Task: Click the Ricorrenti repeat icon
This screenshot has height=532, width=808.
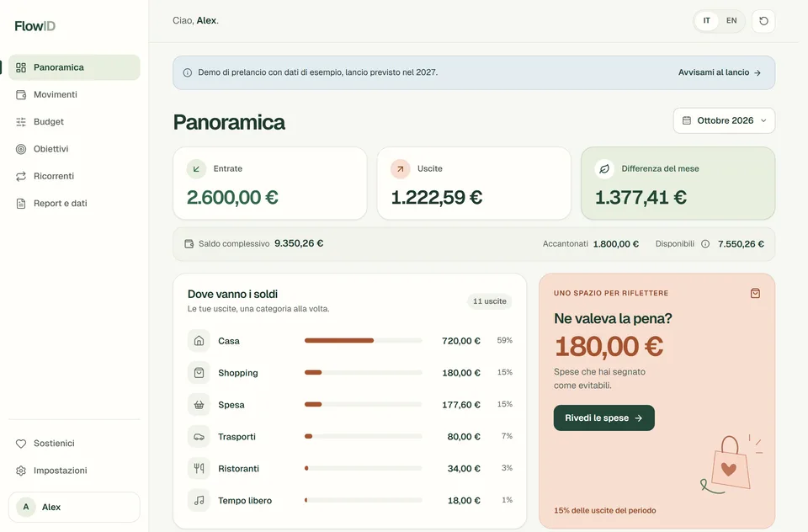Action: (20, 176)
